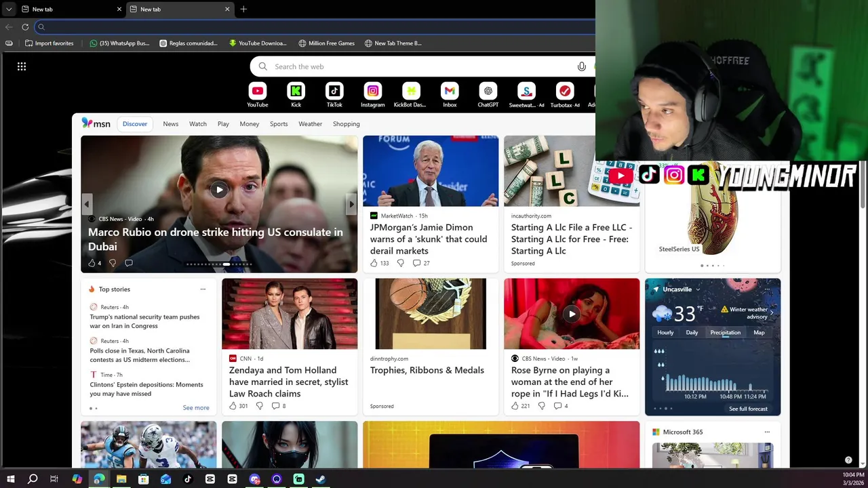Select the Precipitation weather view
This screenshot has height=488, width=868.
725,333
